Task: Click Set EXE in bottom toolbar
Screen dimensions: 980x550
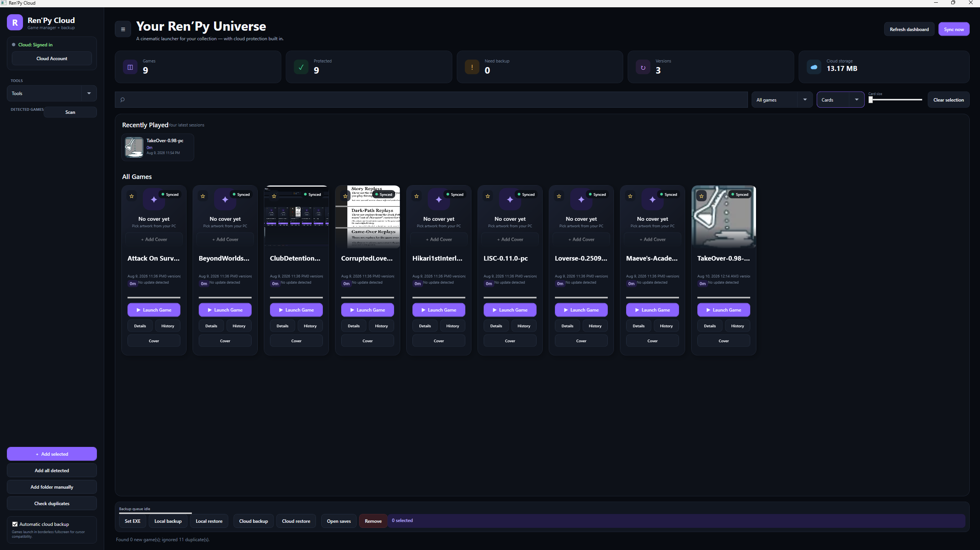Action: pos(133,521)
